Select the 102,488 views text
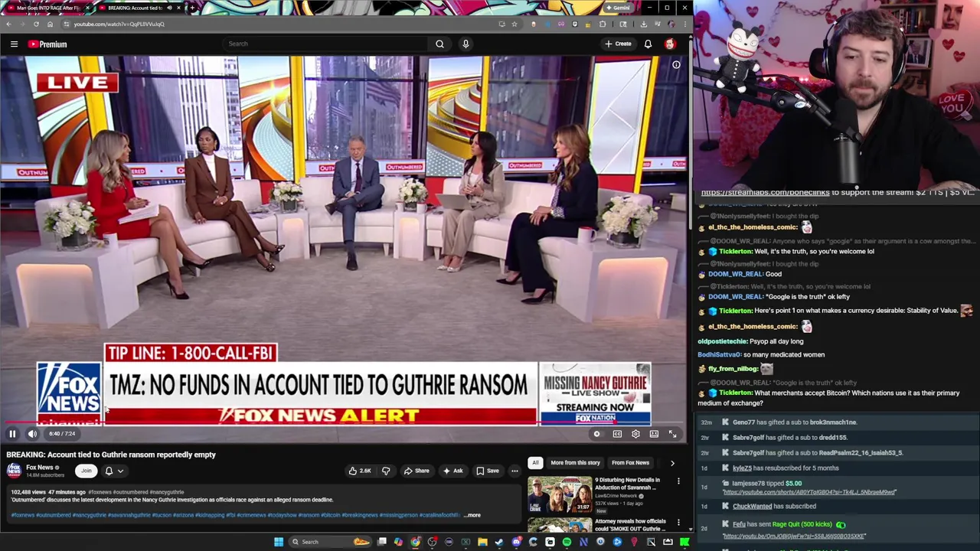This screenshot has height=551, width=980. click(29, 492)
